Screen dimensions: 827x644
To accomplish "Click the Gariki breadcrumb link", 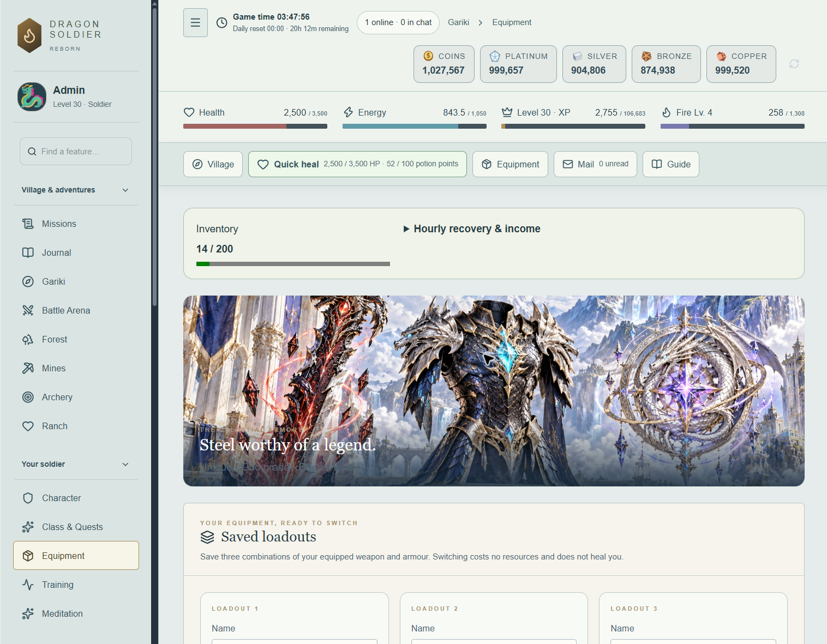I will click(458, 22).
